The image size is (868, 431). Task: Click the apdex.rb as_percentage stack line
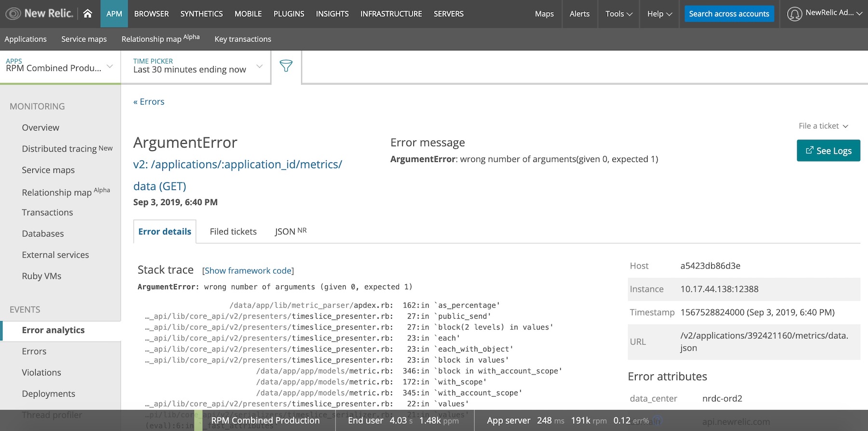(365, 305)
